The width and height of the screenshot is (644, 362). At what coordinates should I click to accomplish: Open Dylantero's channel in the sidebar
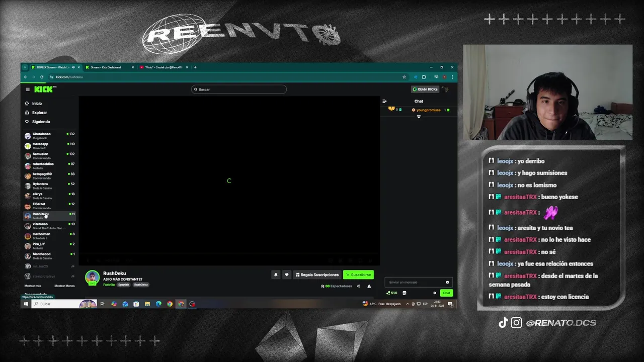click(x=49, y=186)
